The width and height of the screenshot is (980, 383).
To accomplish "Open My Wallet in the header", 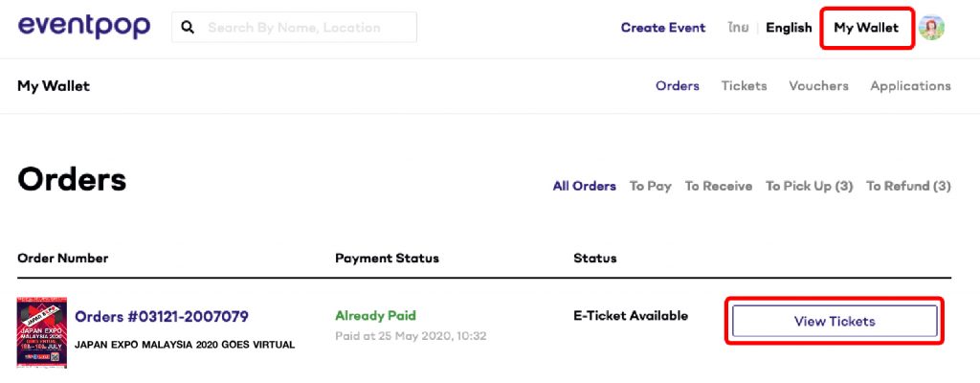I will click(866, 28).
